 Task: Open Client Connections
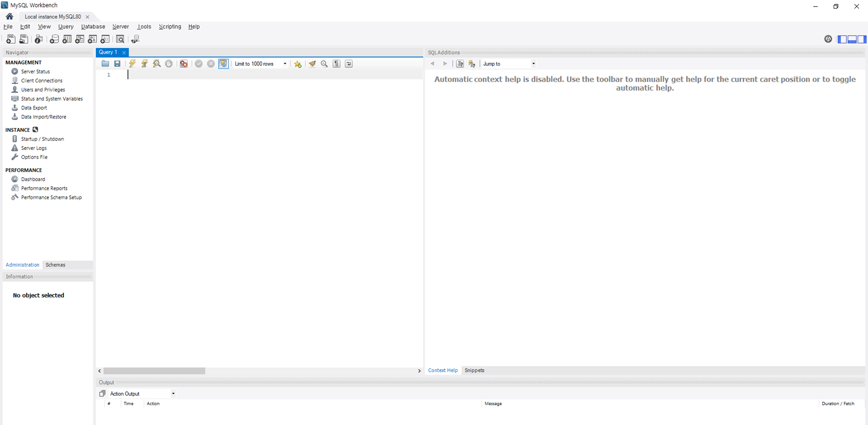pyautogui.click(x=42, y=81)
